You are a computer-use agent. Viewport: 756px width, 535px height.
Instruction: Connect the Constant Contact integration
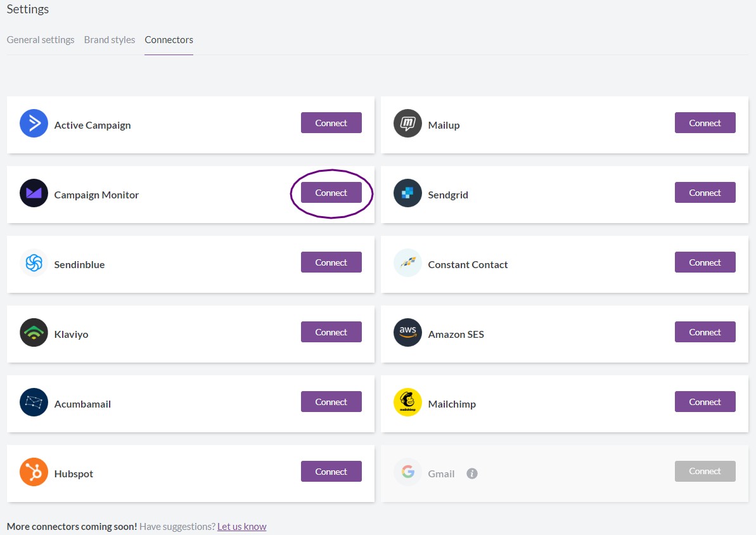pos(705,262)
